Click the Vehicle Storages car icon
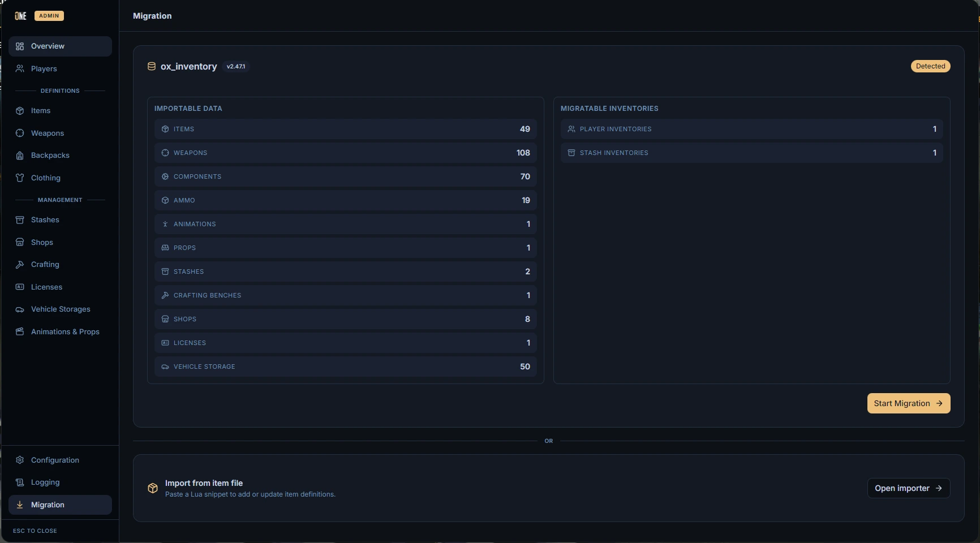980x543 pixels. (x=20, y=309)
